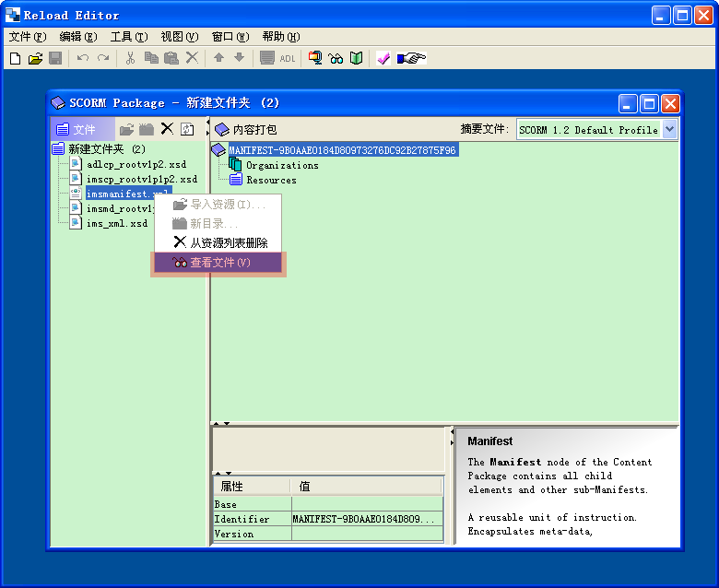Screen dimensions: 719x588
Task: Click the black X remove icon in file panel
Action: click(x=167, y=129)
